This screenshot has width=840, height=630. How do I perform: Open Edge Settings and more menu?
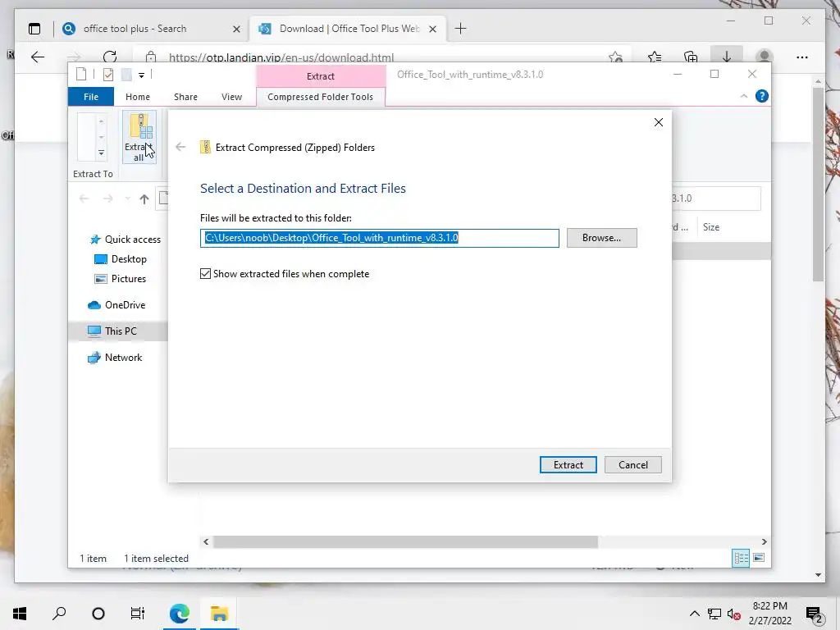pos(801,57)
